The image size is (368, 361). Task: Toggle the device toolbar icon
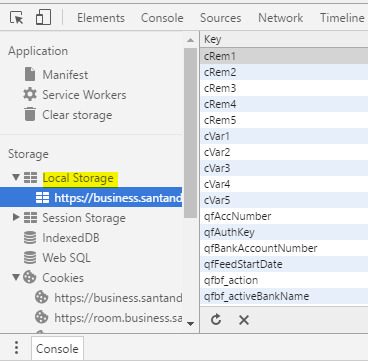[x=43, y=17]
